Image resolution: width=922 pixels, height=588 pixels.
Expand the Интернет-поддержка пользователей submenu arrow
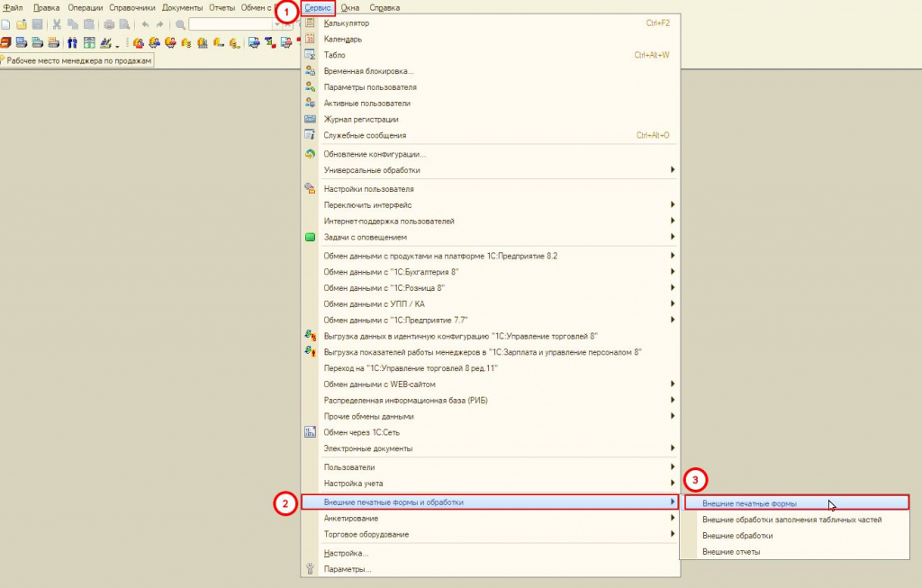(x=673, y=221)
